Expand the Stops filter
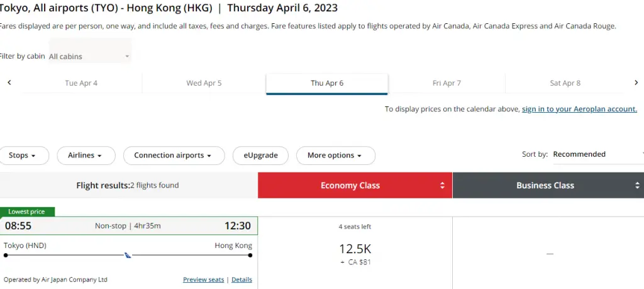Screen dimensions: 644x289 pos(22,156)
